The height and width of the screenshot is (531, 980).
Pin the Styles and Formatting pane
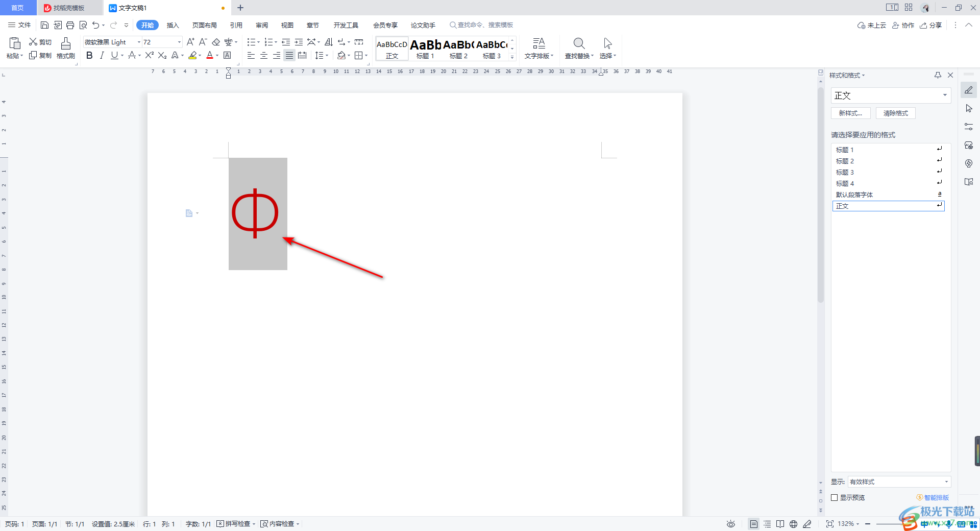(938, 75)
